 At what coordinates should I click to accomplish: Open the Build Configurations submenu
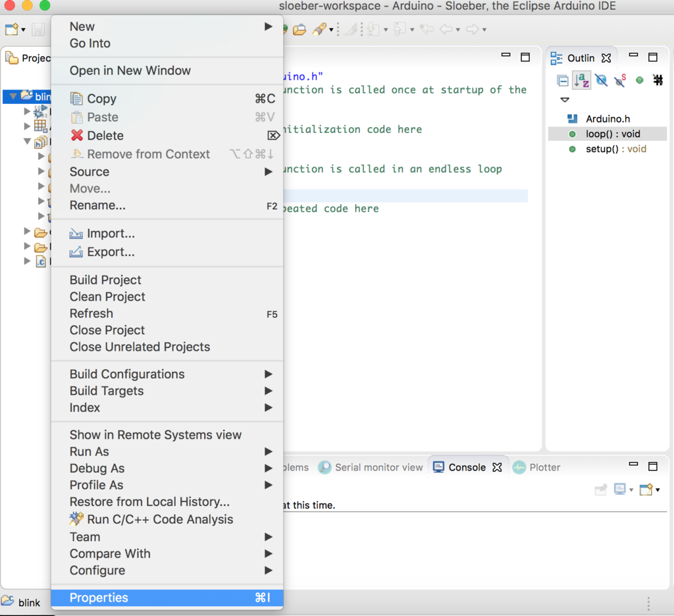click(167, 374)
